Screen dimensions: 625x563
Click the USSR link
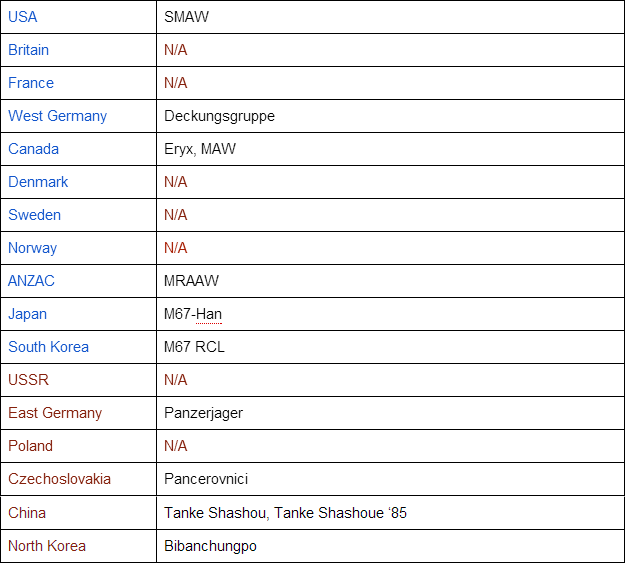click(x=28, y=380)
